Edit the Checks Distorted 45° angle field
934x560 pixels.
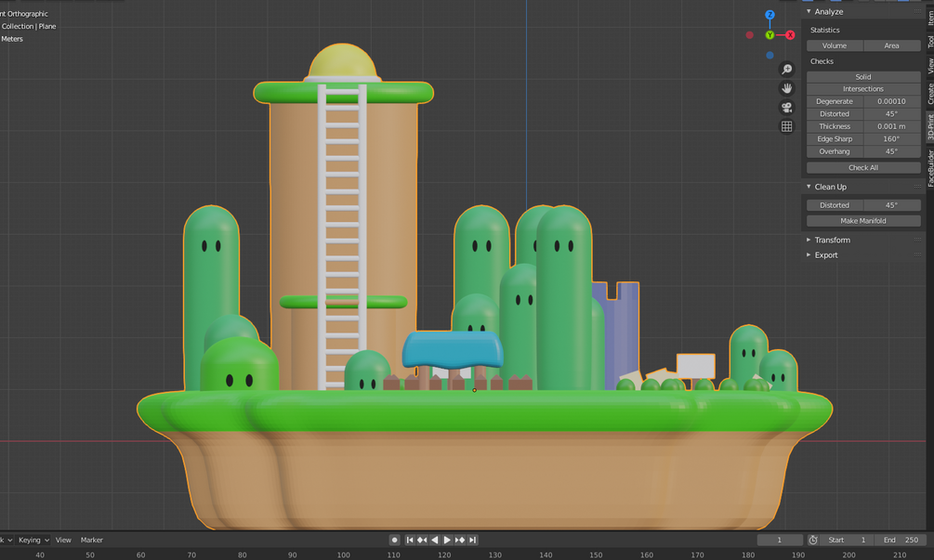891,113
